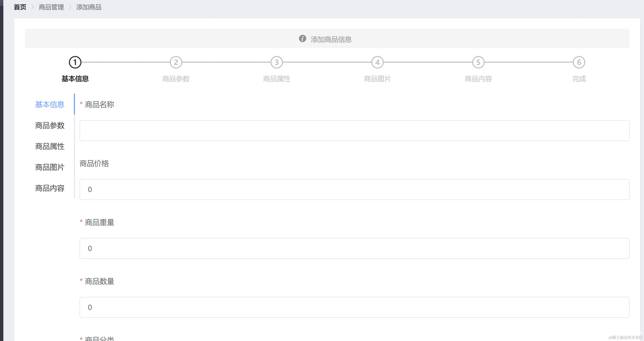
Task: Open the 基本信息 vertical tab
Action: pos(50,104)
